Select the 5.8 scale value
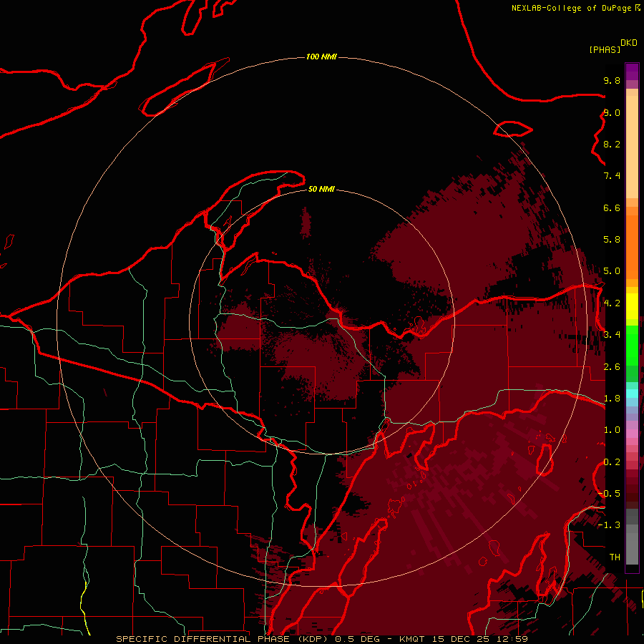 click(612, 240)
